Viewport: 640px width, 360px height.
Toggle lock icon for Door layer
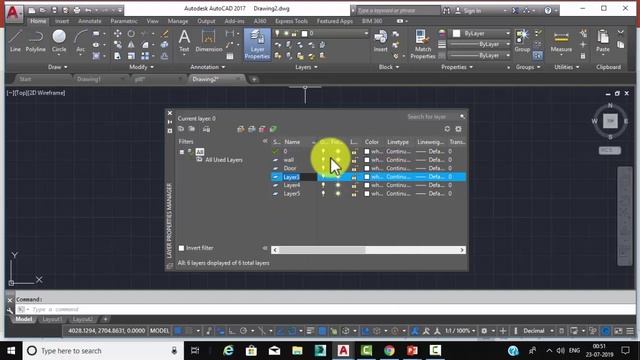coord(354,168)
